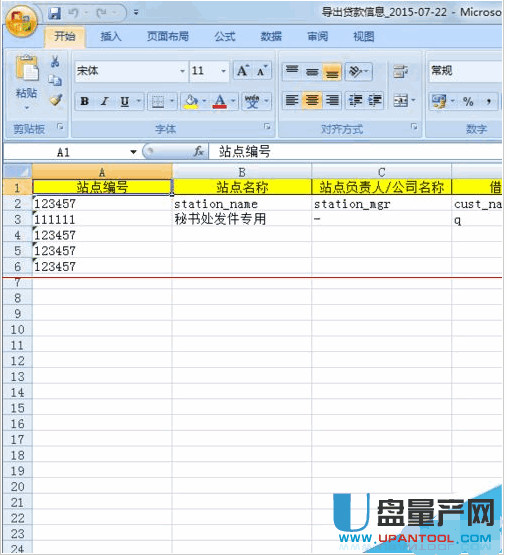Switch to the 开始 tab
Viewport: 507px width, 555px height.
coord(64,36)
